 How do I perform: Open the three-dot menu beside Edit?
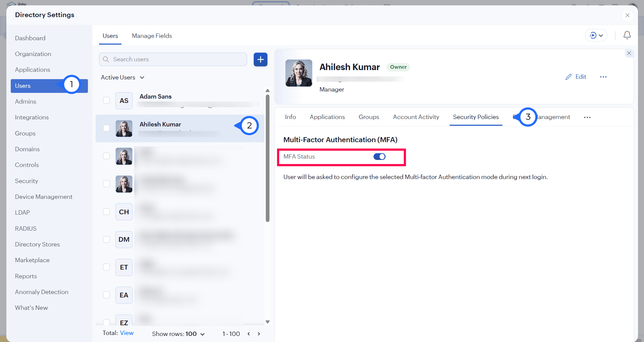pyautogui.click(x=603, y=77)
